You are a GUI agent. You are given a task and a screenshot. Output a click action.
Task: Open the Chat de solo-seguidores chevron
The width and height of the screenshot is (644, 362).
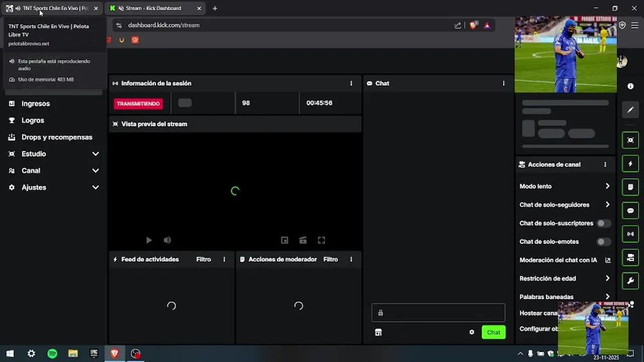tap(608, 205)
